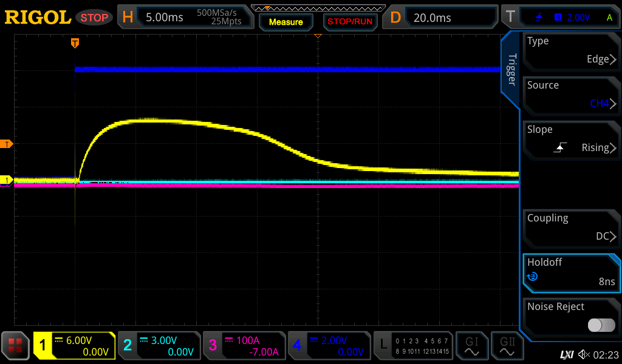622x364 pixels.
Task: Toggle the Noise Reject switch
Action: tap(601, 325)
